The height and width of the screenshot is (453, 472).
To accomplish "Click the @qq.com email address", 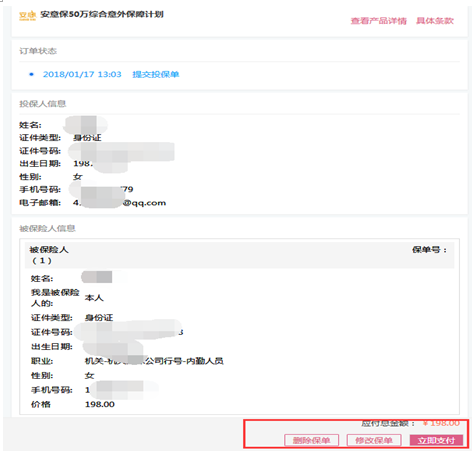I will (144, 203).
